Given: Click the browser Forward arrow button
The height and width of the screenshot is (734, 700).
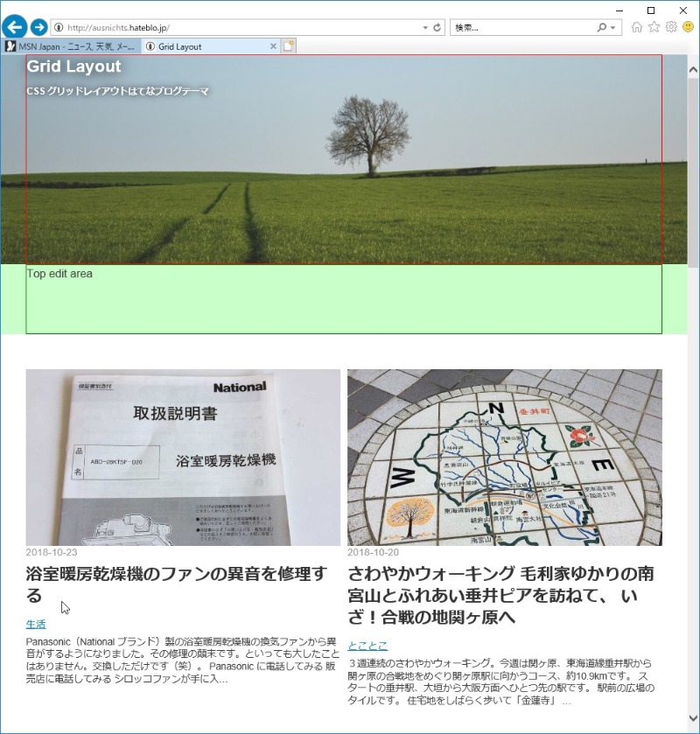Looking at the screenshot, I should click(38, 27).
